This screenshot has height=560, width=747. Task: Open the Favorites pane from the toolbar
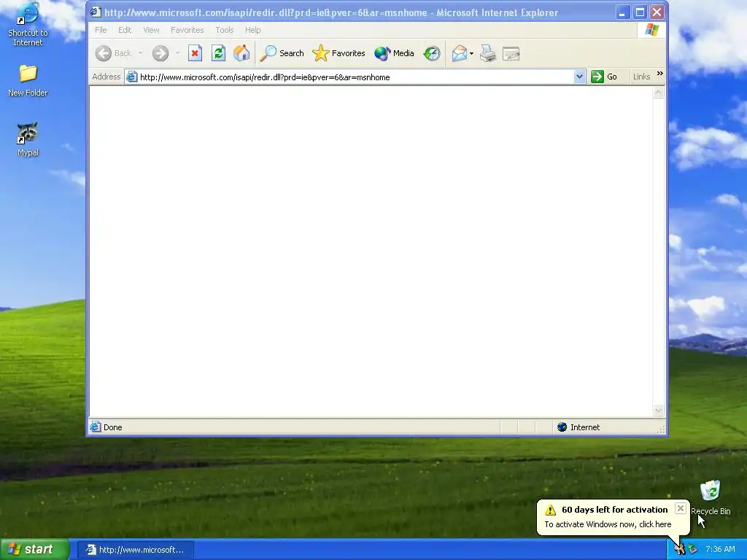(x=338, y=53)
